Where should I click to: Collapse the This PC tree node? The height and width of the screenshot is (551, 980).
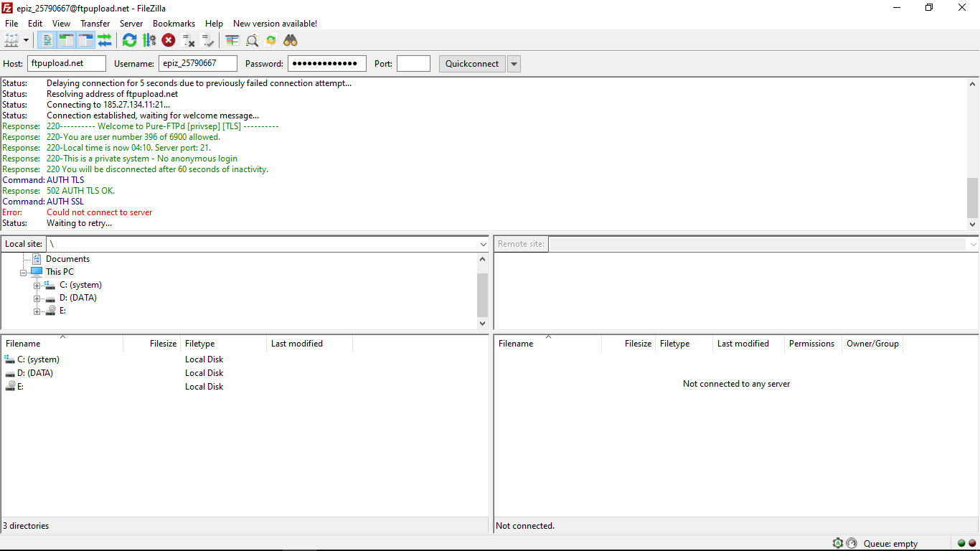(x=24, y=273)
